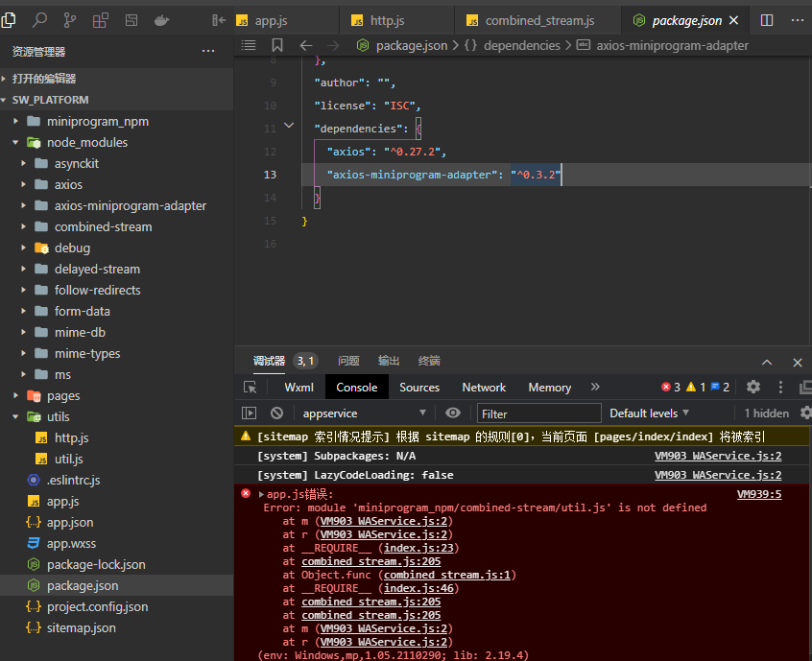Select the Network DevTools tab
The width and height of the screenshot is (812, 661).
pos(484,388)
